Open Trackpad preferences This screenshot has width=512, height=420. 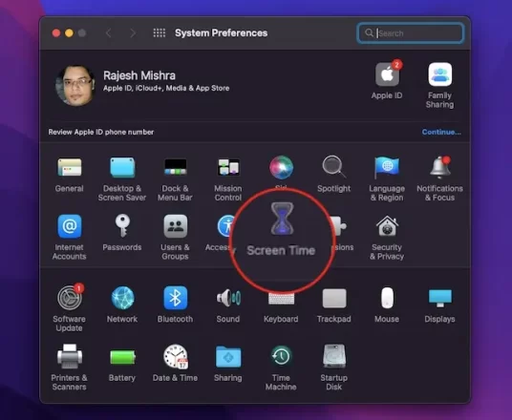pyautogui.click(x=334, y=298)
